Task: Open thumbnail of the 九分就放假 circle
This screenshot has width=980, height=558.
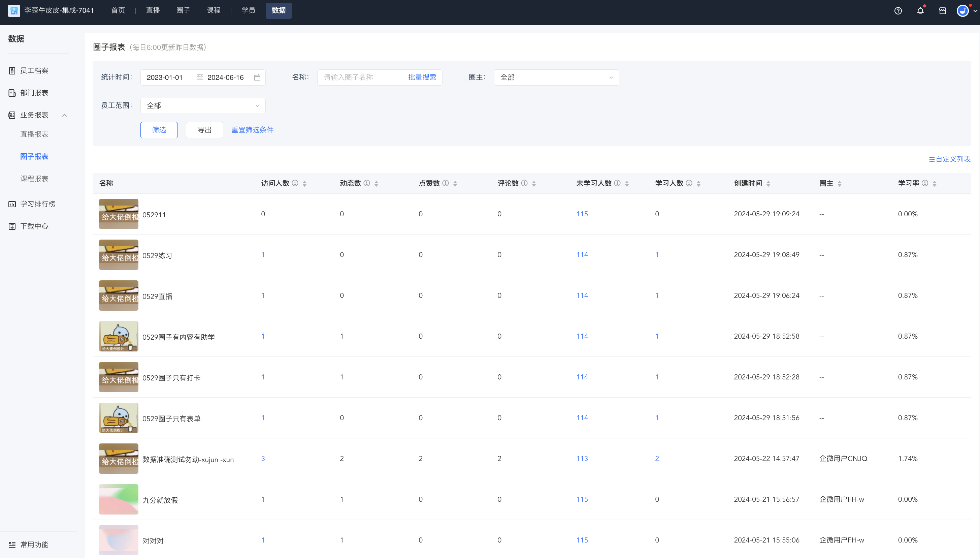Action: 119,499
